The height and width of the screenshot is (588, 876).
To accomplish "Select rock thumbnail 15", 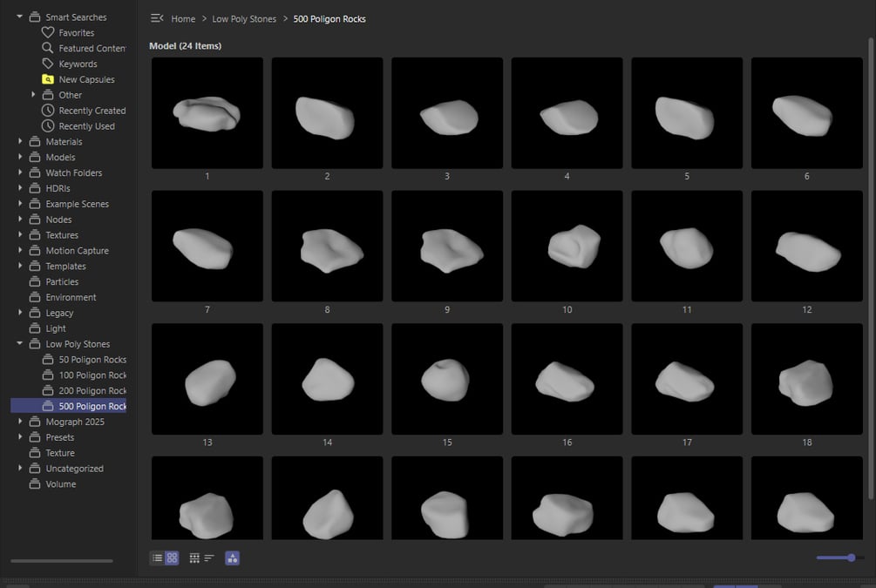I will 447,379.
